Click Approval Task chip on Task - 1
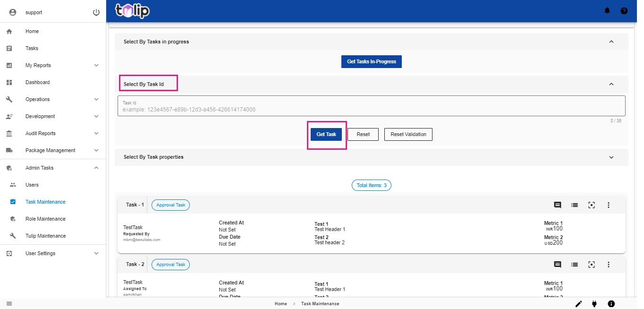The image size is (644, 309). click(171, 205)
